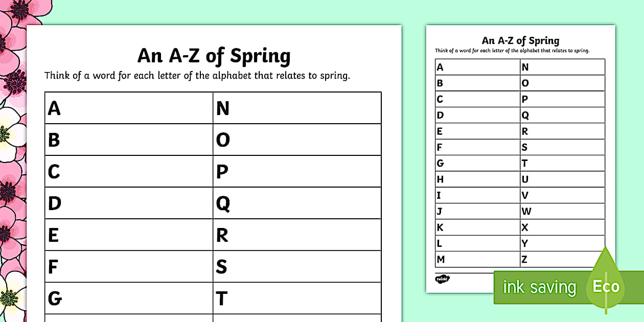644x322 pixels.
Task: Select the W row in the small preview
Action: [x=562, y=211]
